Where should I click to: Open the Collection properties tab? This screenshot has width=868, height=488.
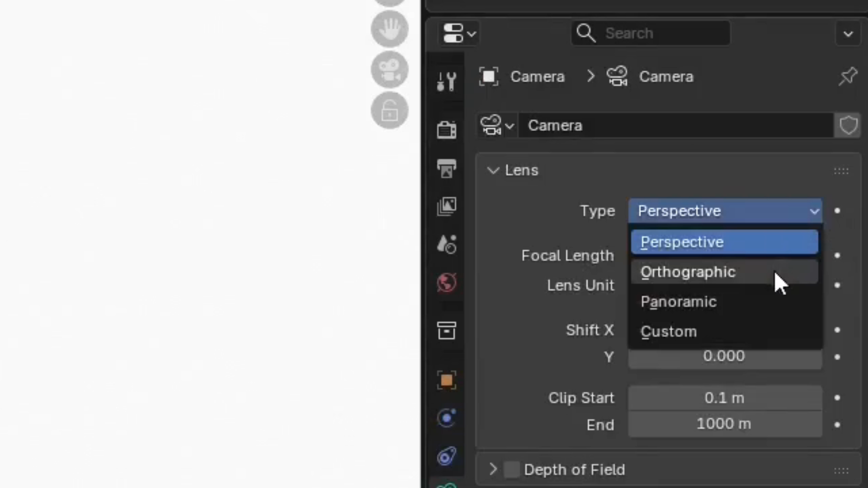pyautogui.click(x=446, y=330)
